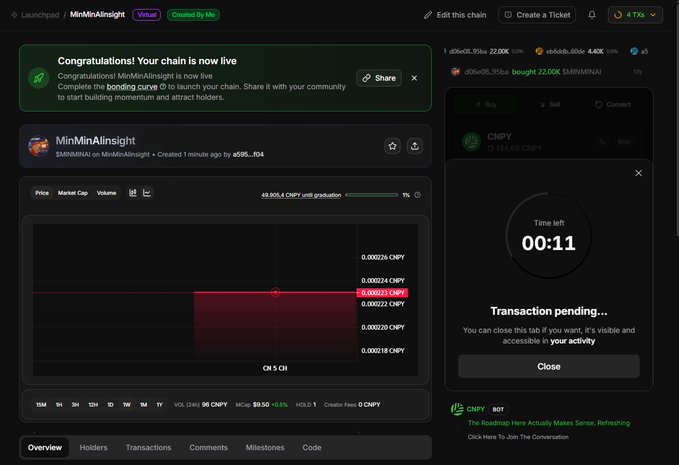Image resolution: width=679 pixels, height=465 pixels.
Task: Click the Share button in the banner
Action: [x=379, y=78]
